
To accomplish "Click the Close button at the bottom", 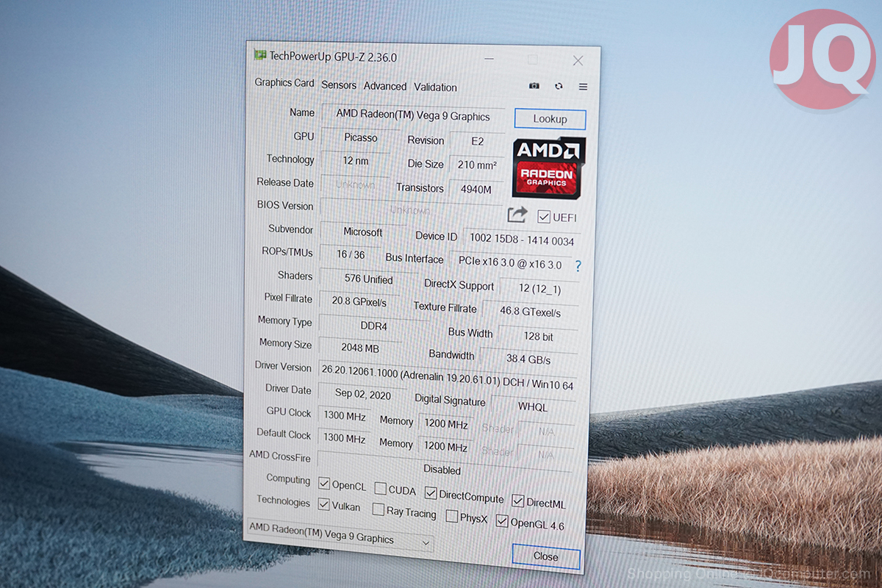I will tap(545, 556).
